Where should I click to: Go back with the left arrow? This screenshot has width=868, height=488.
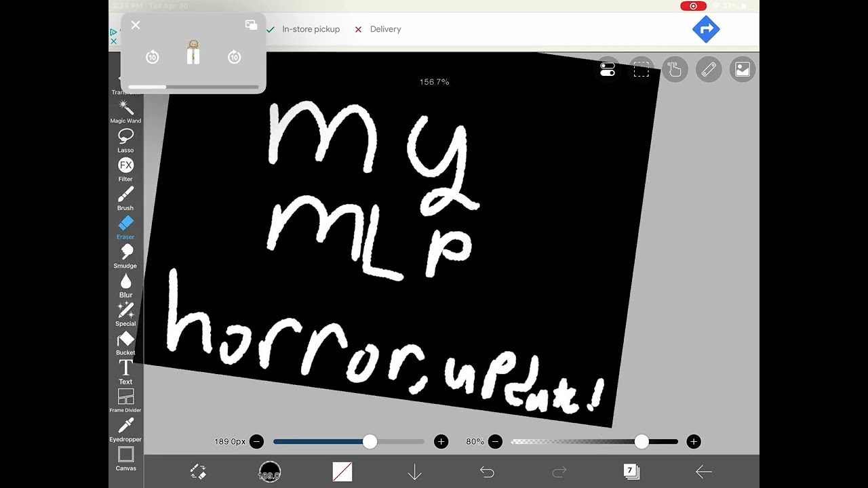point(704,472)
